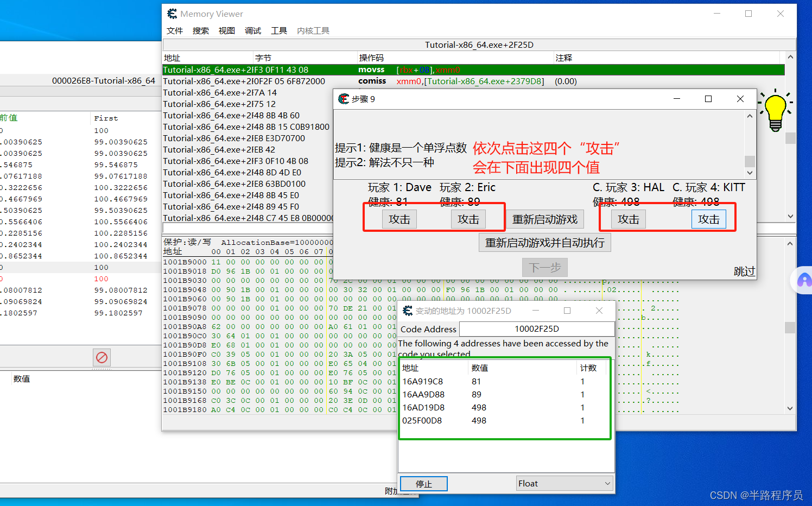
Task: Click the 地址 column header in accessed addresses list
Action: point(434,368)
